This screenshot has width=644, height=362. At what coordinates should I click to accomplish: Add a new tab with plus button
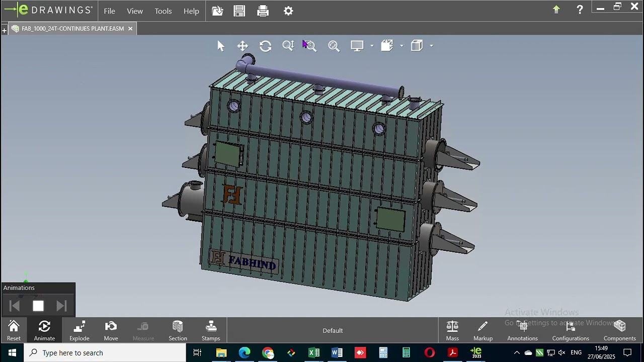point(4,31)
